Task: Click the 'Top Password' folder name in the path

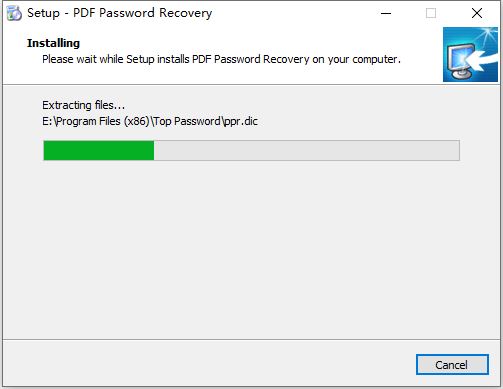Action: 187,121
